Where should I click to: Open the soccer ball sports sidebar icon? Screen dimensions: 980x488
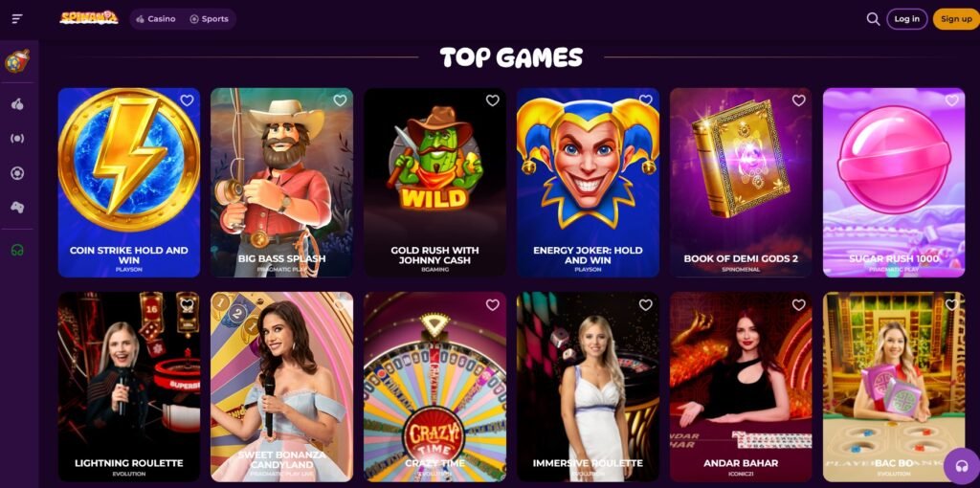click(x=17, y=173)
